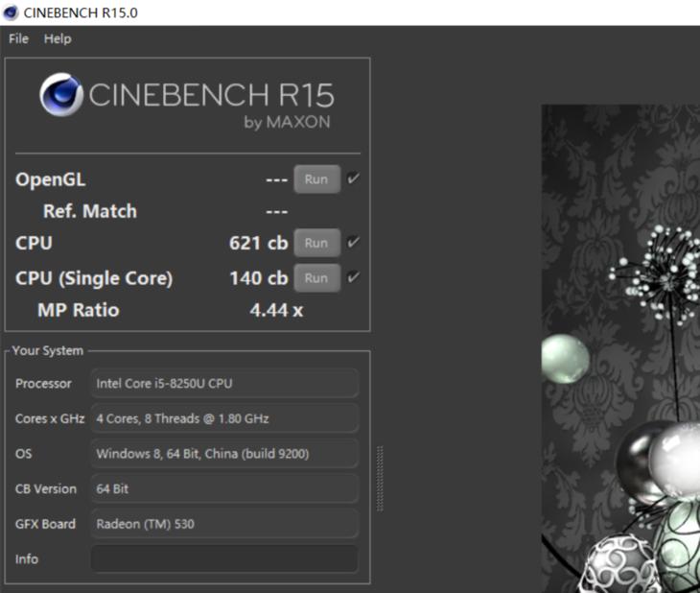This screenshot has width=700, height=593.
Task: Click the MP Ratio label
Action: click(x=79, y=310)
